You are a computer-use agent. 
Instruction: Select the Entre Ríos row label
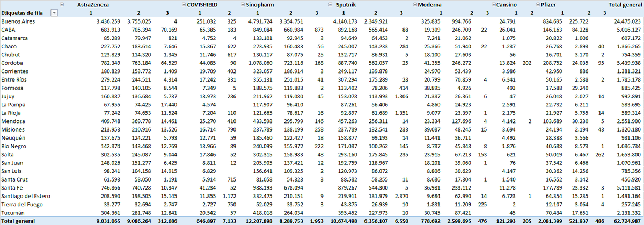click(x=14, y=79)
